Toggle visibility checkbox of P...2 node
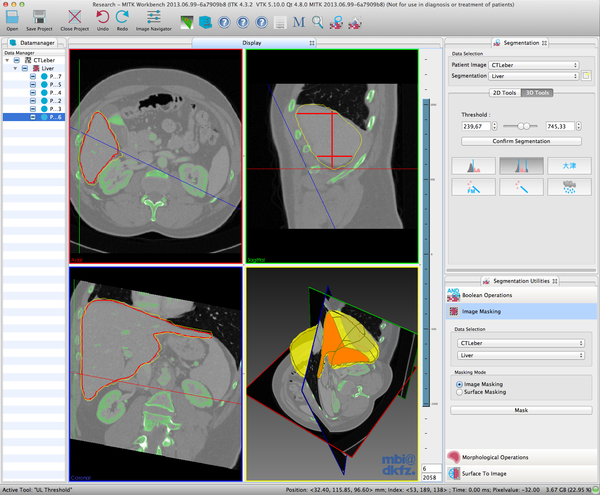Screen dimensions: 600x495 pyautogui.click(x=33, y=101)
